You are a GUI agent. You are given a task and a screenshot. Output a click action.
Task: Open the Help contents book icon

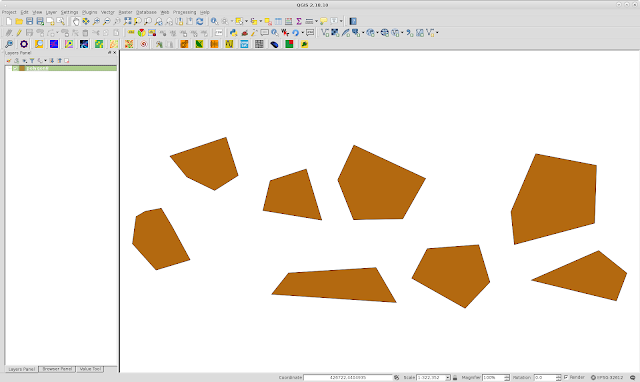(353, 21)
